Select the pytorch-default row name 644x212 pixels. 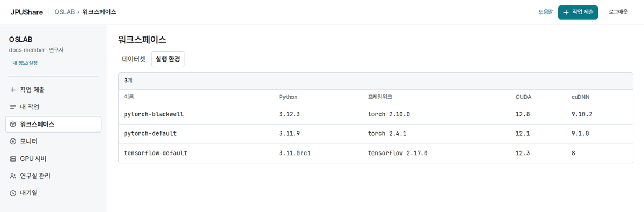point(150,133)
